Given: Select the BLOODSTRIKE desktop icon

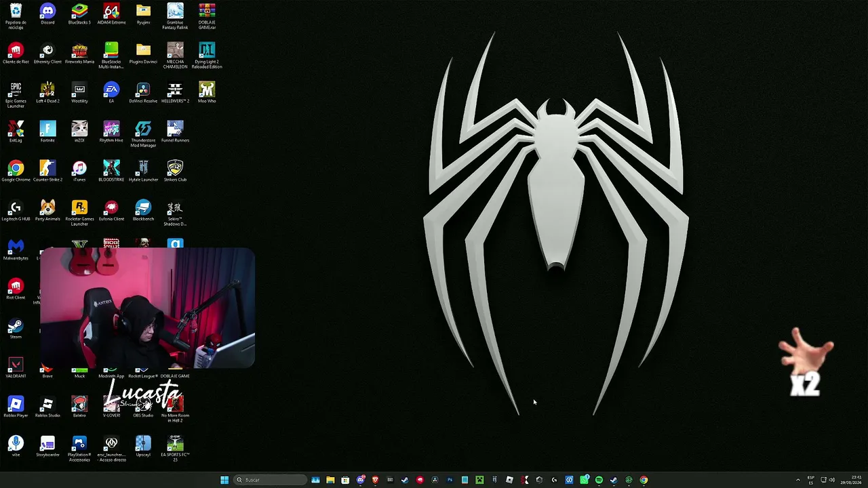Looking at the screenshot, I should 111,171.
